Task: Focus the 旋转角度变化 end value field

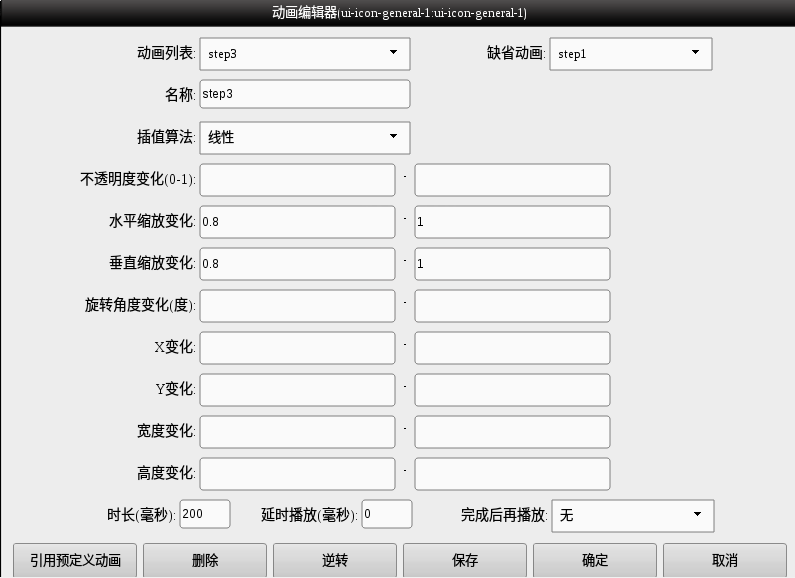Action: [x=512, y=306]
